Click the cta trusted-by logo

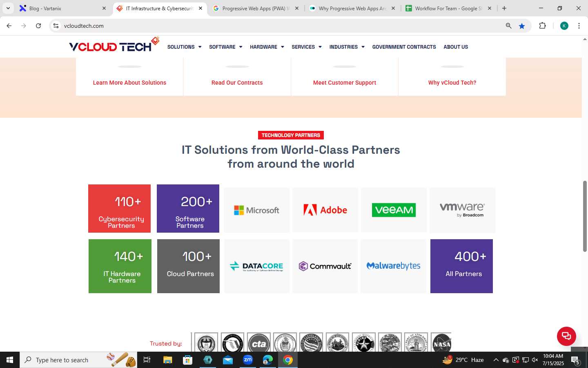[259, 343]
